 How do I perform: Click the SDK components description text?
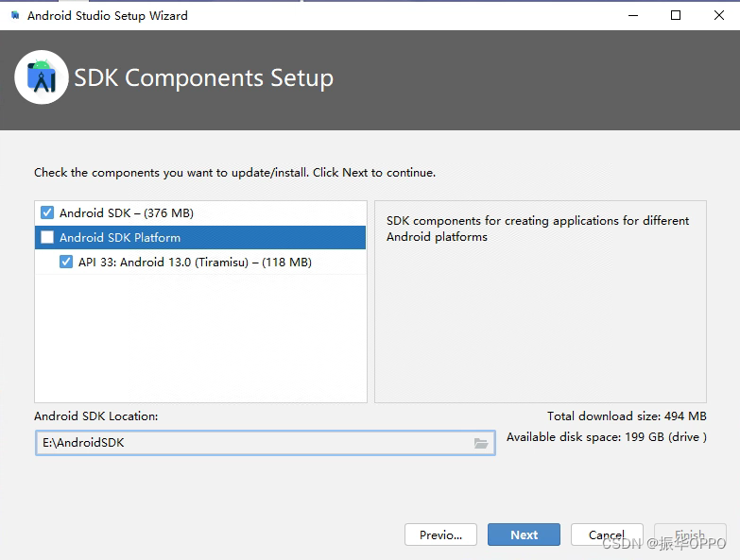coord(538,229)
